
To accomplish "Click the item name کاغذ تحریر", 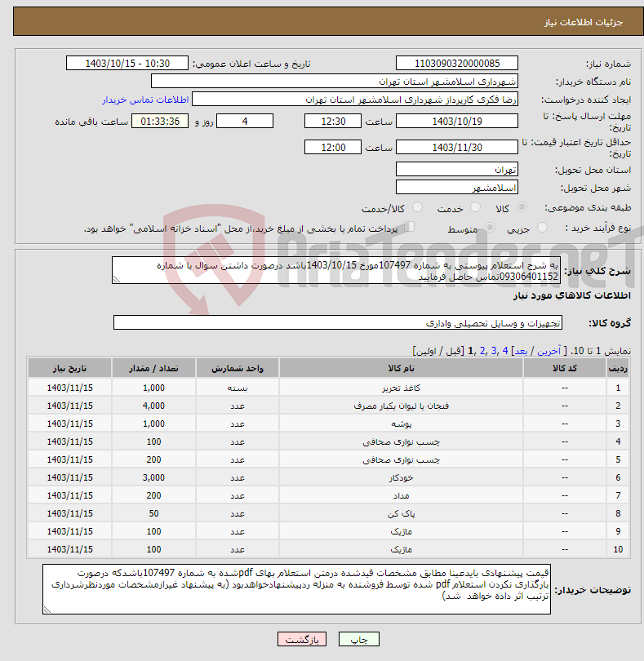I will tap(401, 388).
